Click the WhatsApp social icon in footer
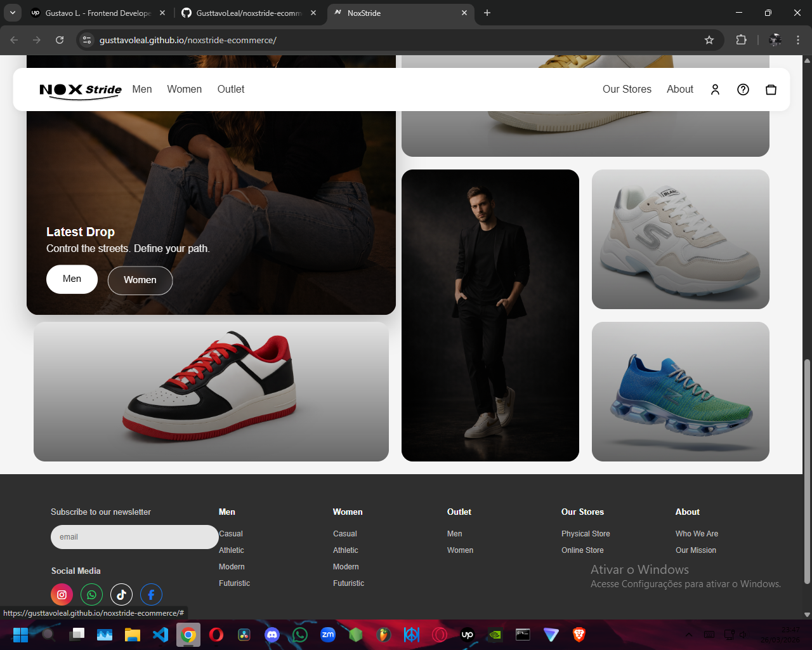 [x=92, y=595]
